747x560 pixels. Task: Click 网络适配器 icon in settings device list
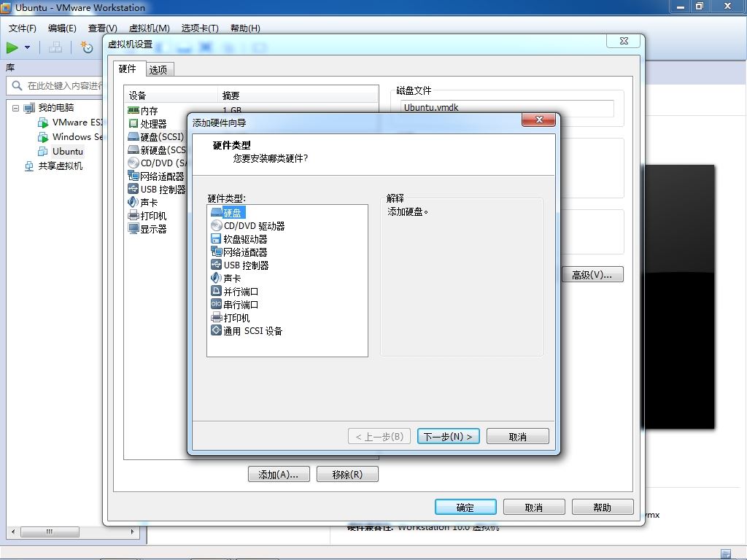133,176
